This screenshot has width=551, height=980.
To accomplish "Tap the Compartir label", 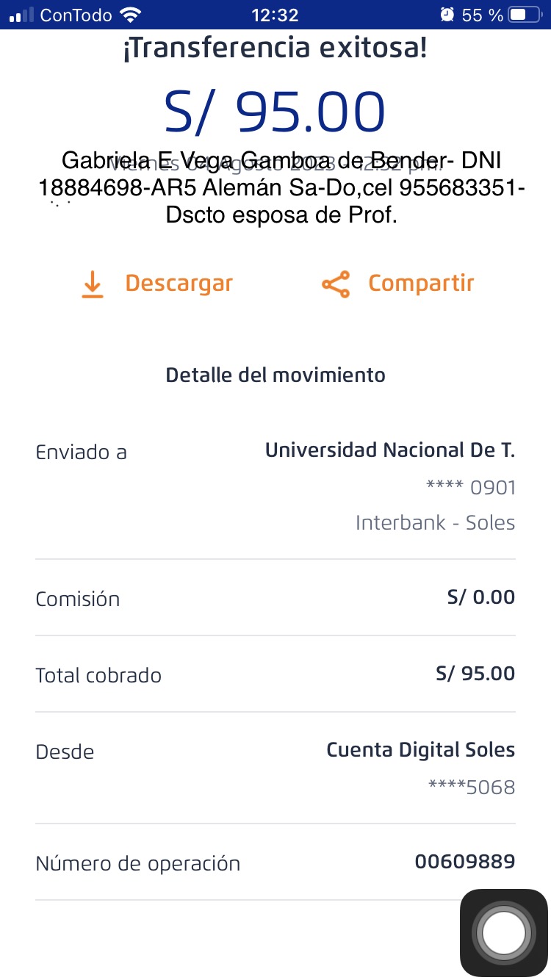I will tap(421, 284).
